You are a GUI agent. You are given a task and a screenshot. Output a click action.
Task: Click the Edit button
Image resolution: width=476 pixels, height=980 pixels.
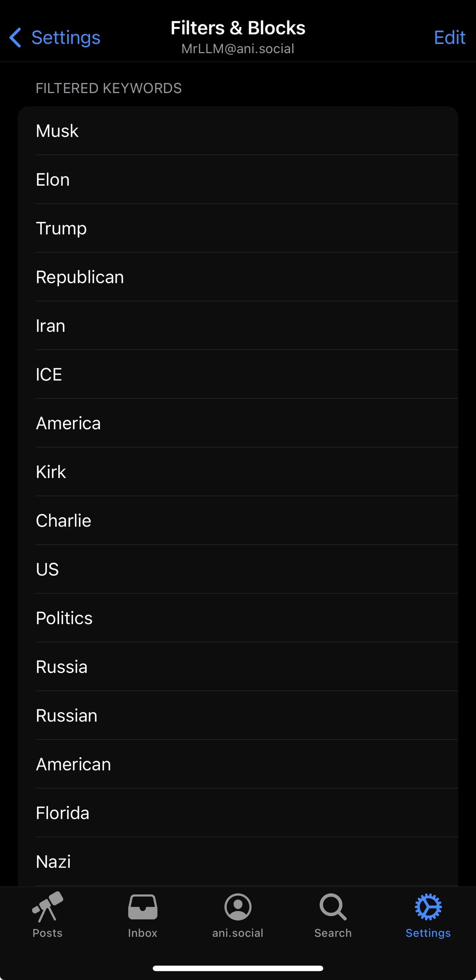[x=449, y=37]
